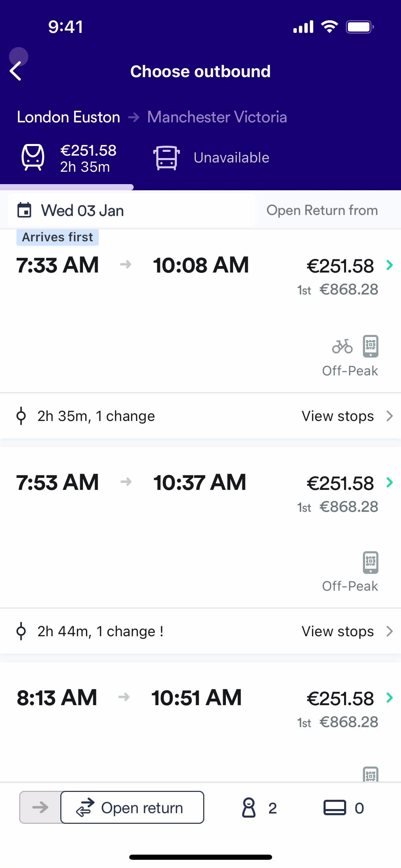Viewport: 401px width, 868px height.
Task: Expand View stops for 2h 35m journey
Action: (347, 416)
